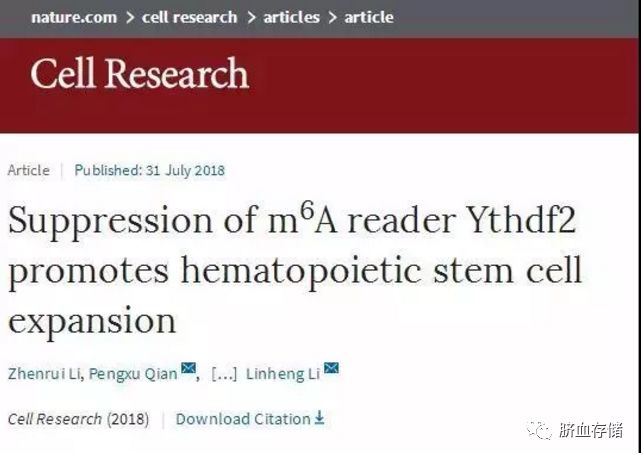Open author Zhenrui Li's profile
The height and width of the screenshot is (458, 643).
click(x=44, y=374)
